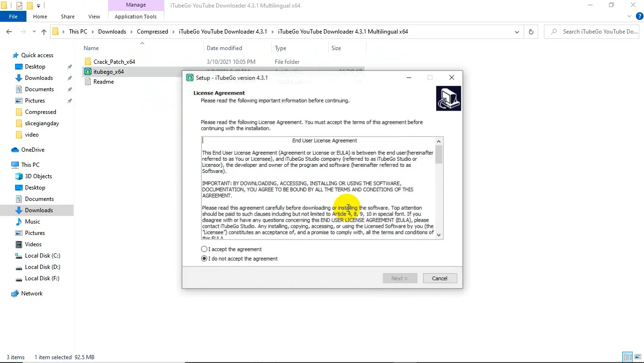Click Crack_Patch_x64 date '3/10/2021 10:05 PM'

[x=231, y=62]
